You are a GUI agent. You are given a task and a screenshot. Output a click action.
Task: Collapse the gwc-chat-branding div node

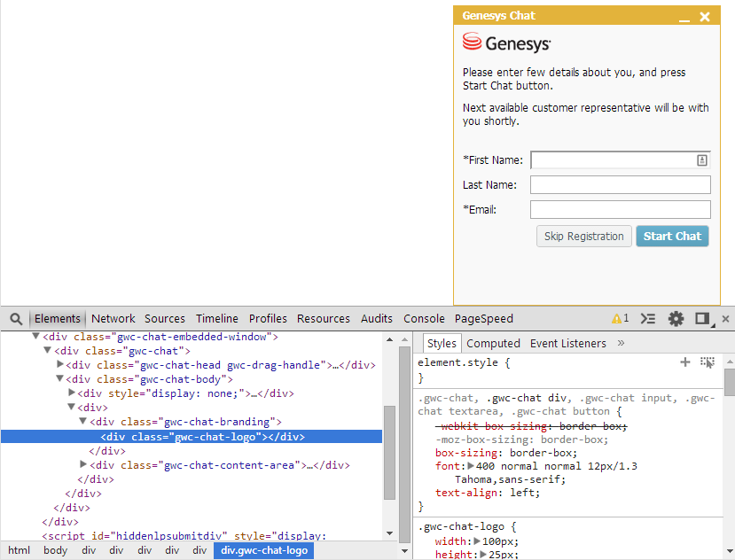[x=83, y=421]
